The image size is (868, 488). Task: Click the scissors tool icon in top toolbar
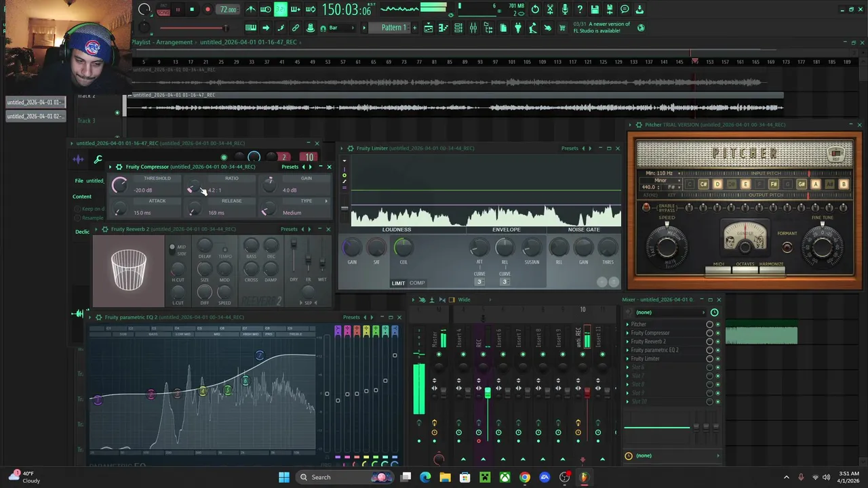tap(550, 9)
